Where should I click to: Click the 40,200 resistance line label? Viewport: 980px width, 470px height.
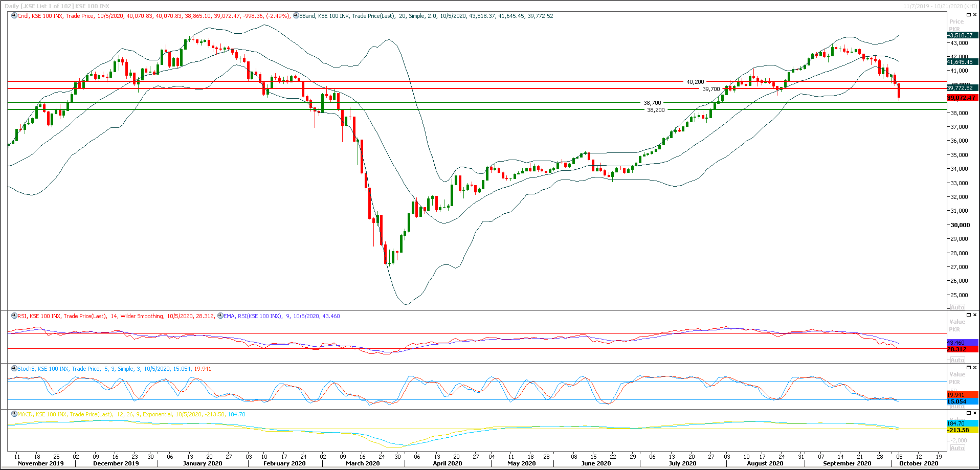pyautogui.click(x=695, y=82)
